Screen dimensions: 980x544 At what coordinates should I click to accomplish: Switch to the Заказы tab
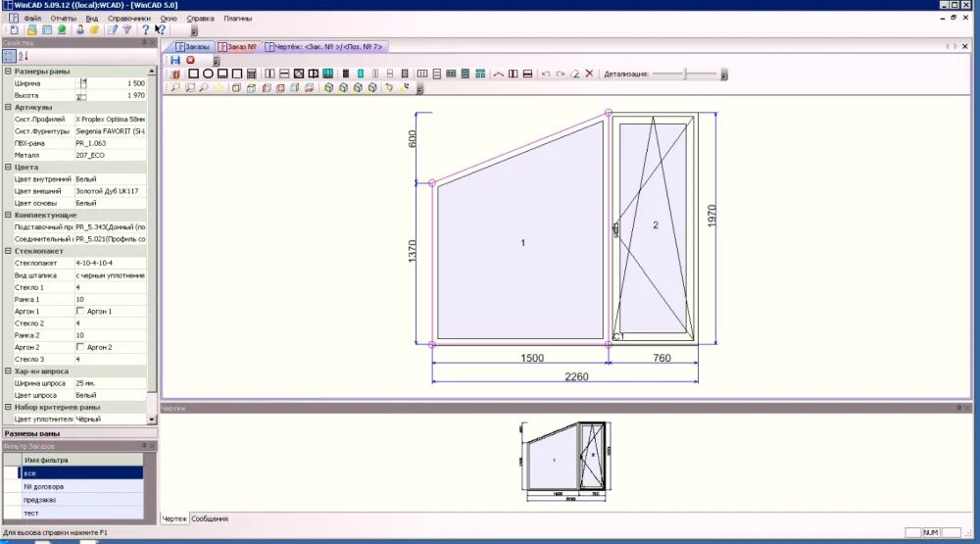192,47
